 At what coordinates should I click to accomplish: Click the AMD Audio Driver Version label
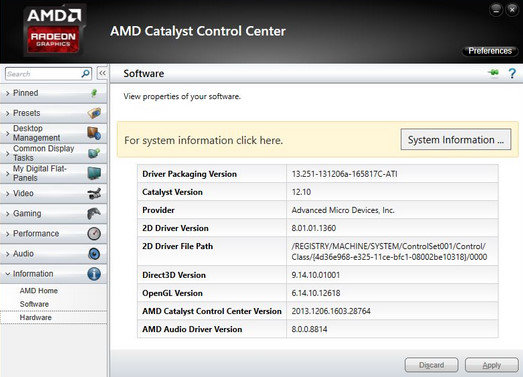pyautogui.click(x=192, y=329)
